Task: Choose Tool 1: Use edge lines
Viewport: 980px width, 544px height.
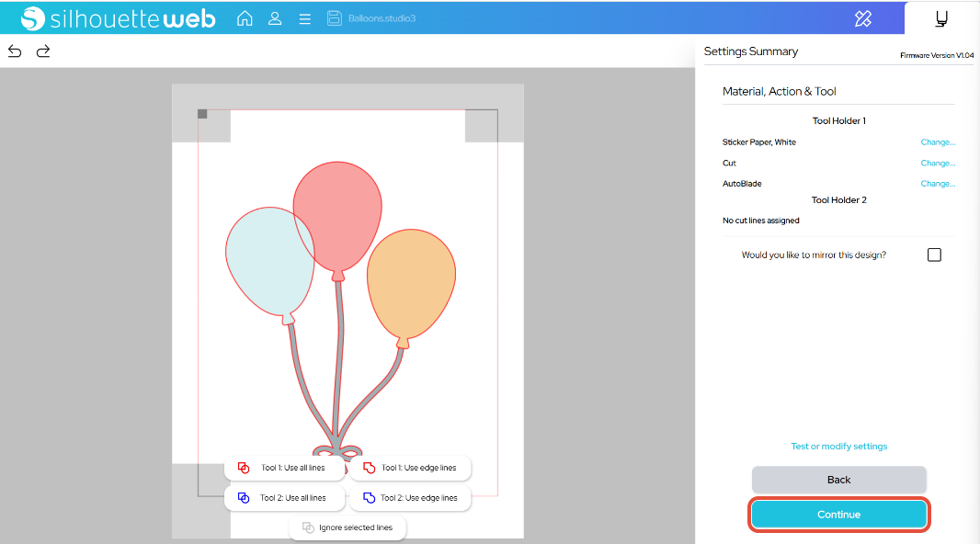Action: click(410, 468)
